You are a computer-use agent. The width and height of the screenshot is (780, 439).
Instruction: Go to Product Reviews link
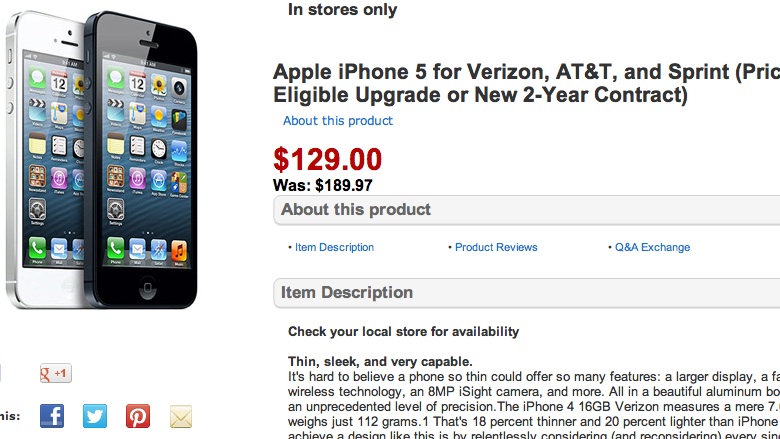[496, 247]
